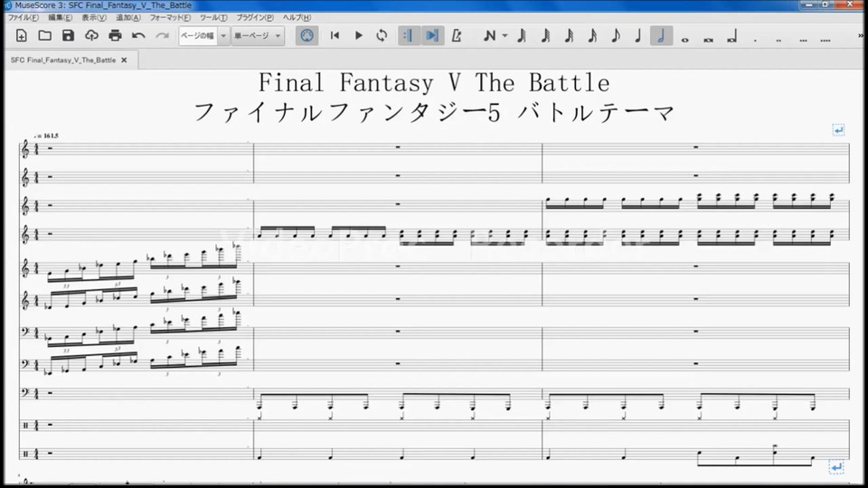The width and height of the screenshot is (868, 488).
Task: Open the ヘルプ(H) menu
Action: coord(297,18)
